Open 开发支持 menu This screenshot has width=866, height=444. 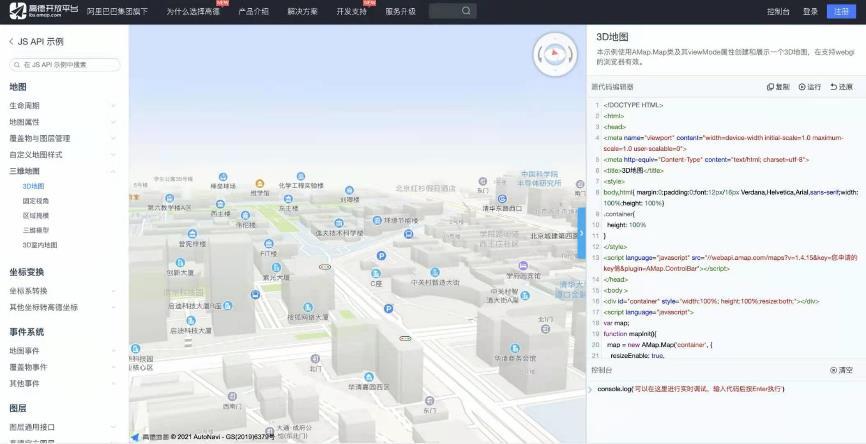351,12
